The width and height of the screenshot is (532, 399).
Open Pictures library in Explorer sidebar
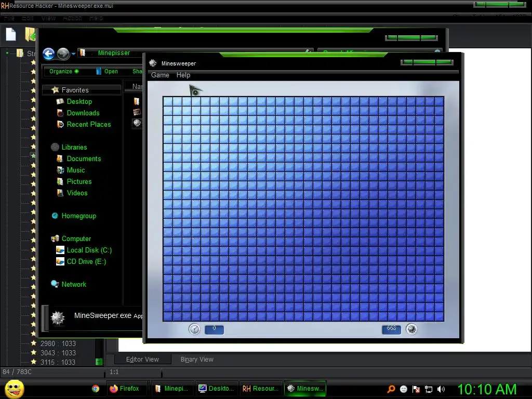[79, 181]
